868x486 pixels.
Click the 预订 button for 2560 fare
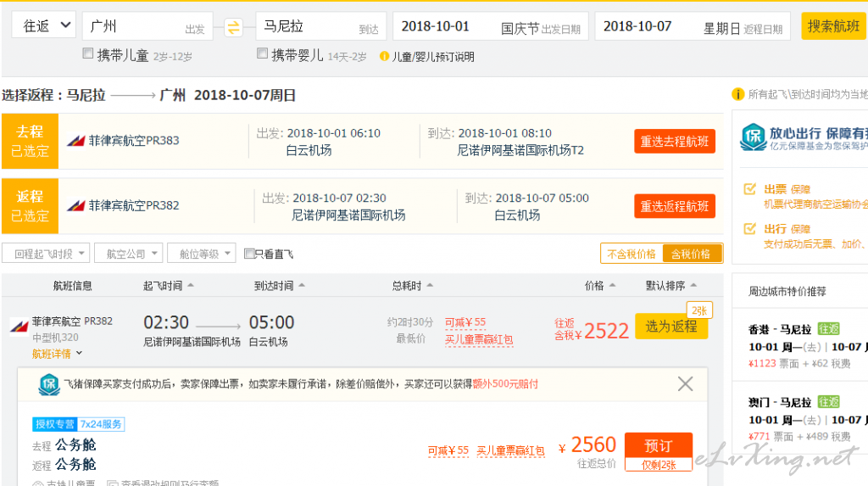click(658, 445)
